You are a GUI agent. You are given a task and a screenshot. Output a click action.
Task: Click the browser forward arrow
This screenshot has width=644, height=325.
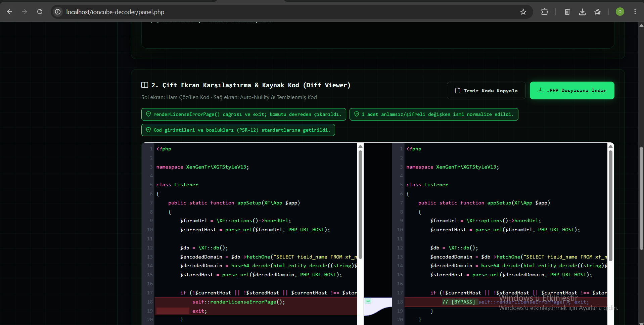[x=25, y=12]
